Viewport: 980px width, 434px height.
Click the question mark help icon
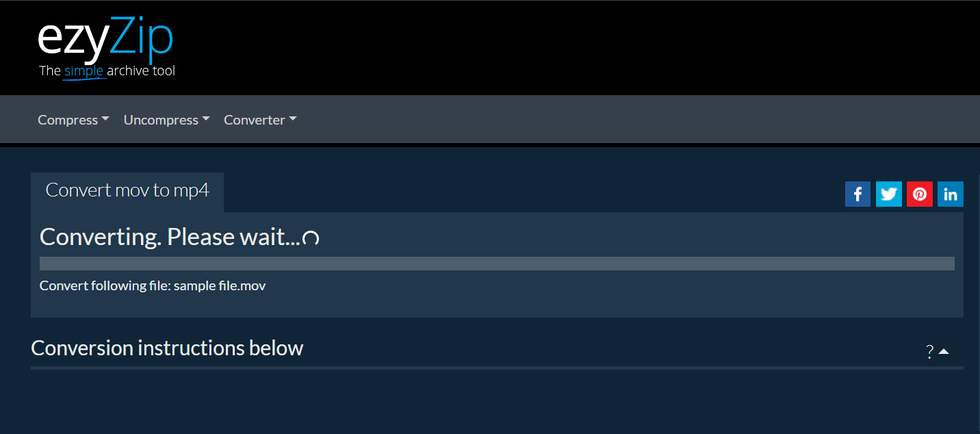click(x=929, y=352)
